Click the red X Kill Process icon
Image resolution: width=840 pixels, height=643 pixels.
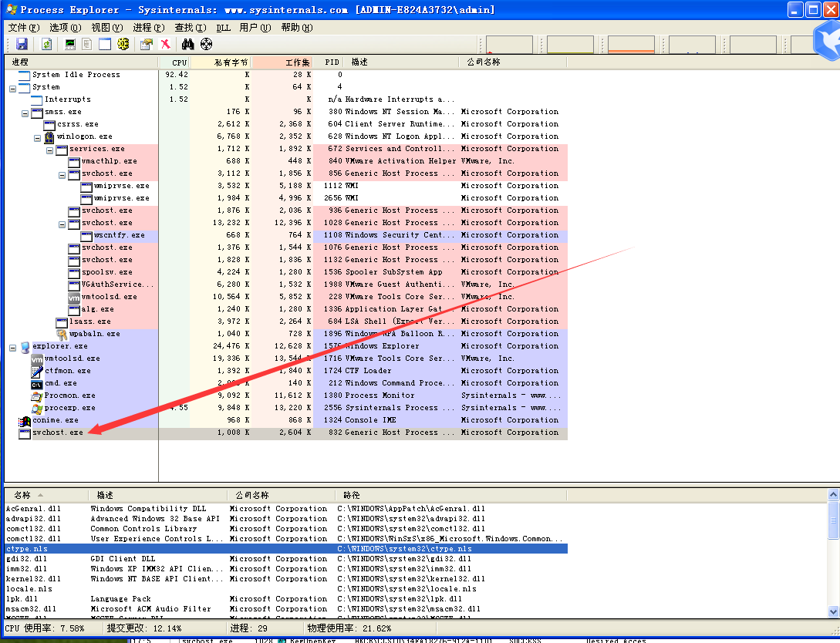pyautogui.click(x=166, y=45)
